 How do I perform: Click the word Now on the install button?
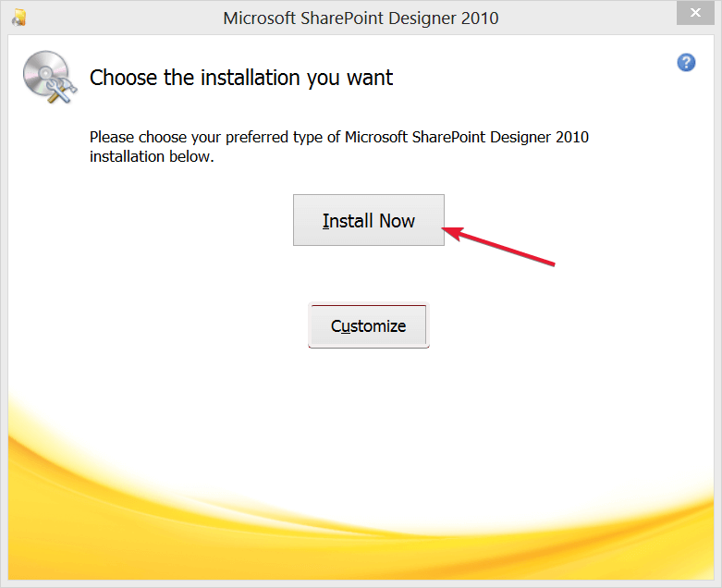397,221
